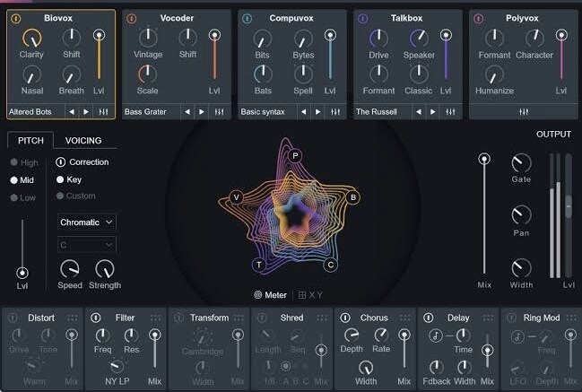Click the C node in visualizer

coord(330,265)
